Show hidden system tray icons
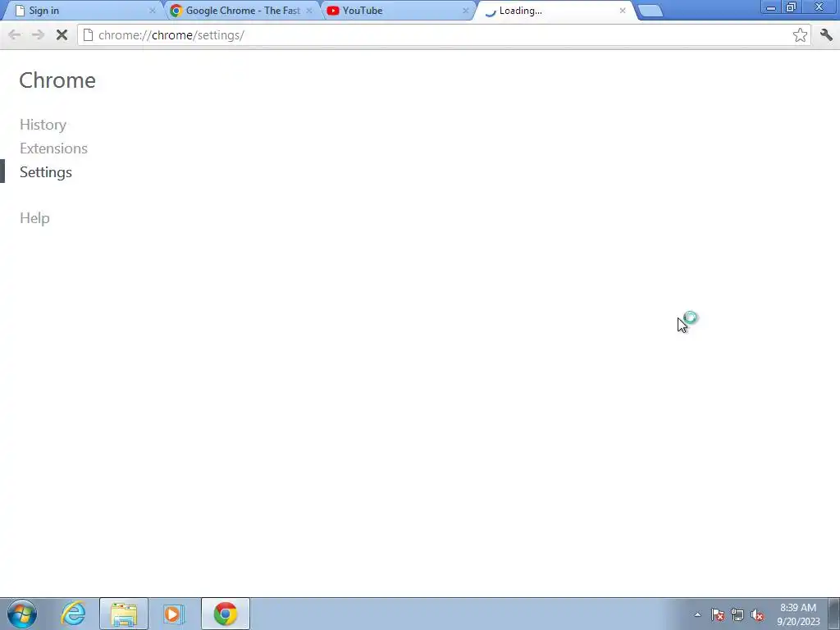 [x=697, y=614]
